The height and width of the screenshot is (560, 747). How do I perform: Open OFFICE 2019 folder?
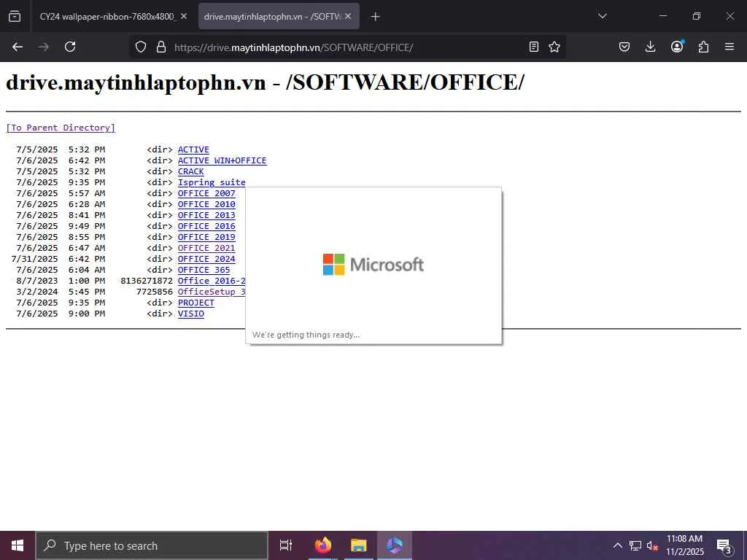(x=206, y=237)
